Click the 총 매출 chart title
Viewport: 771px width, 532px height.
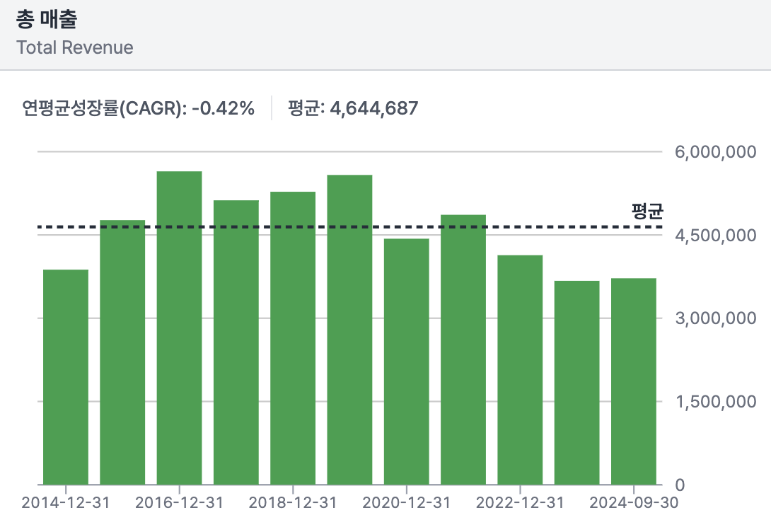46,20
